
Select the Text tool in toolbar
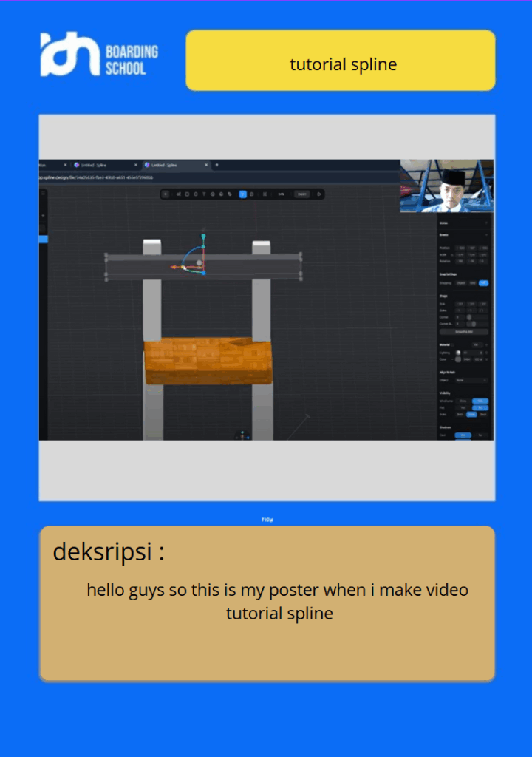coord(204,194)
